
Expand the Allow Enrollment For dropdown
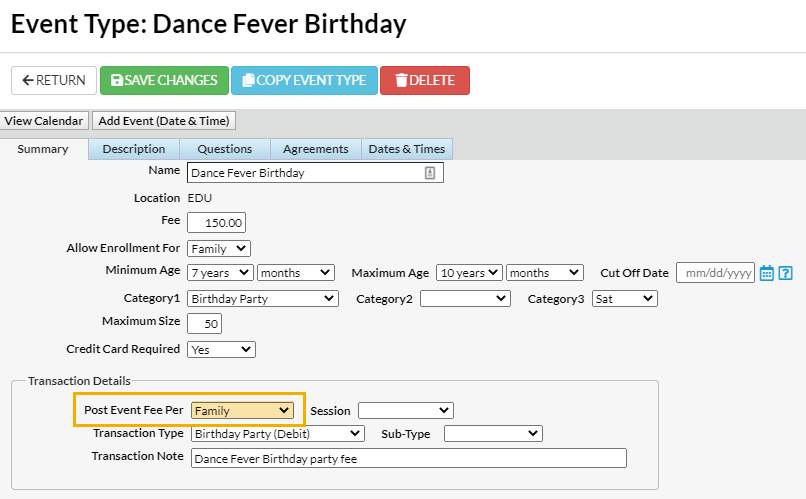tap(218, 249)
